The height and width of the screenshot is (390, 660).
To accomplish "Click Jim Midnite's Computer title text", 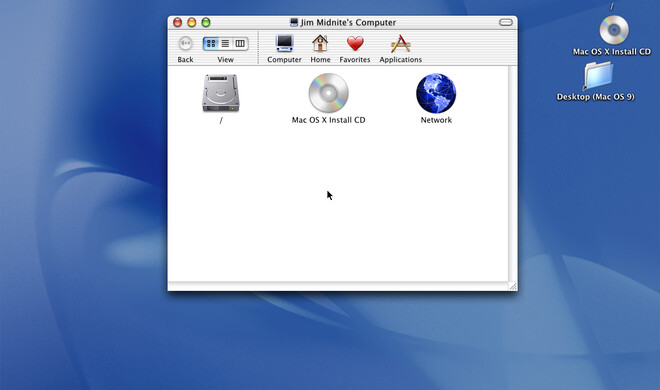I will coord(348,22).
